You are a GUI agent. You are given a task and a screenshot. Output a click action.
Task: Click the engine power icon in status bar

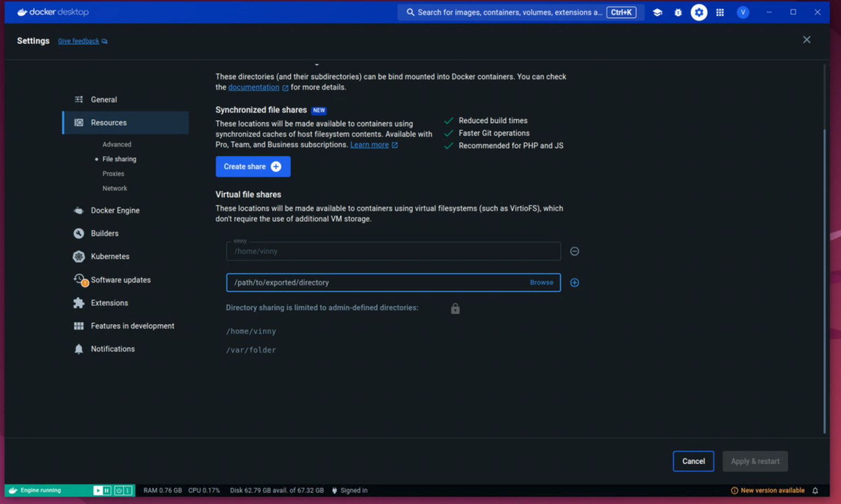119,490
